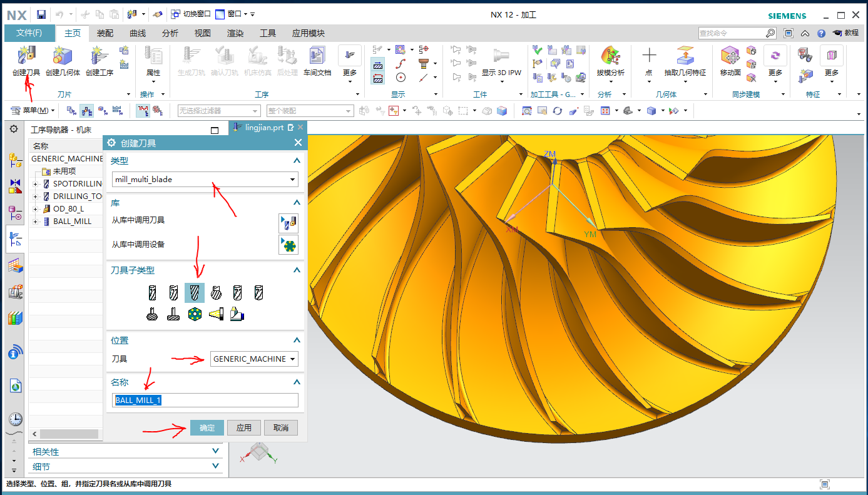Viewport: 868px width, 495px height.
Task: Open the HD3D tools info icon in sidebar
Action: tap(15, 353)
